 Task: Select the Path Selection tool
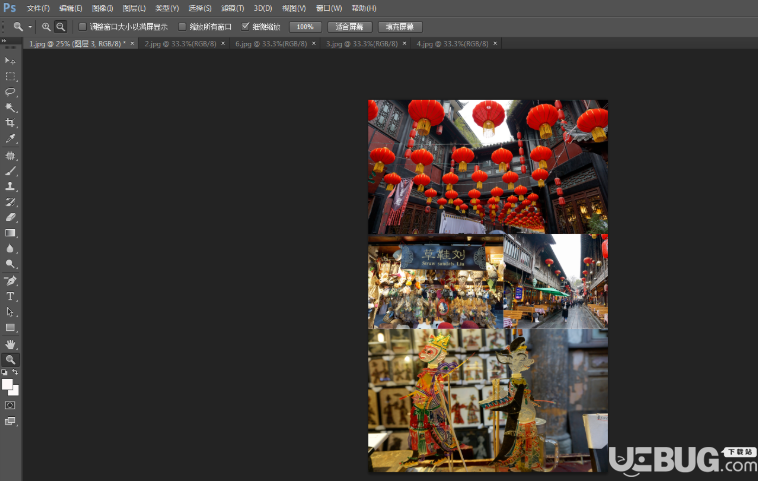10,312
